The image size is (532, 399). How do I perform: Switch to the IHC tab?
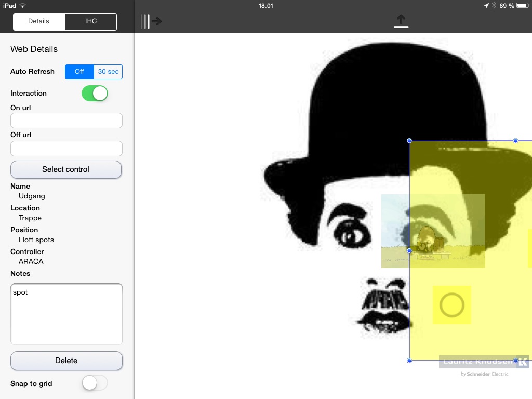click(x=91, y=21)
